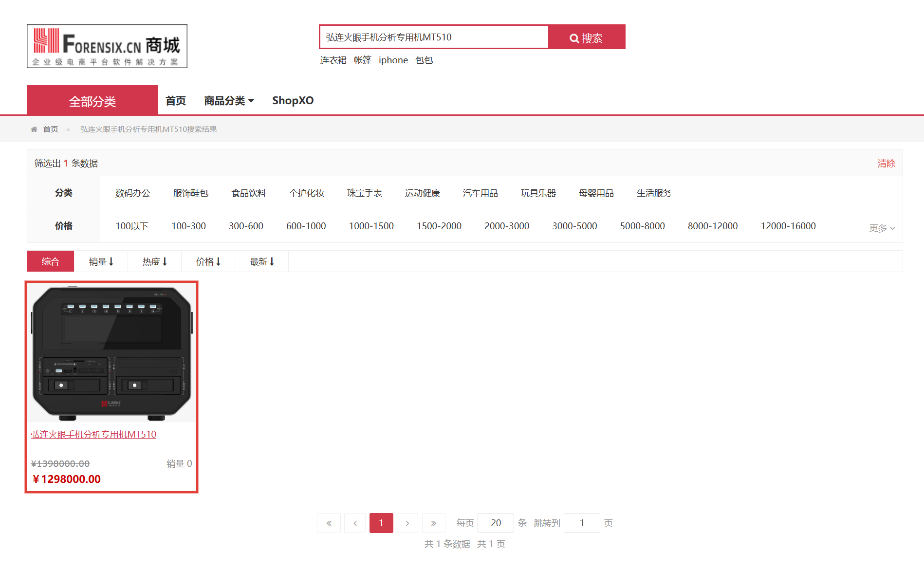Select price range 100-300

(189, 226)
